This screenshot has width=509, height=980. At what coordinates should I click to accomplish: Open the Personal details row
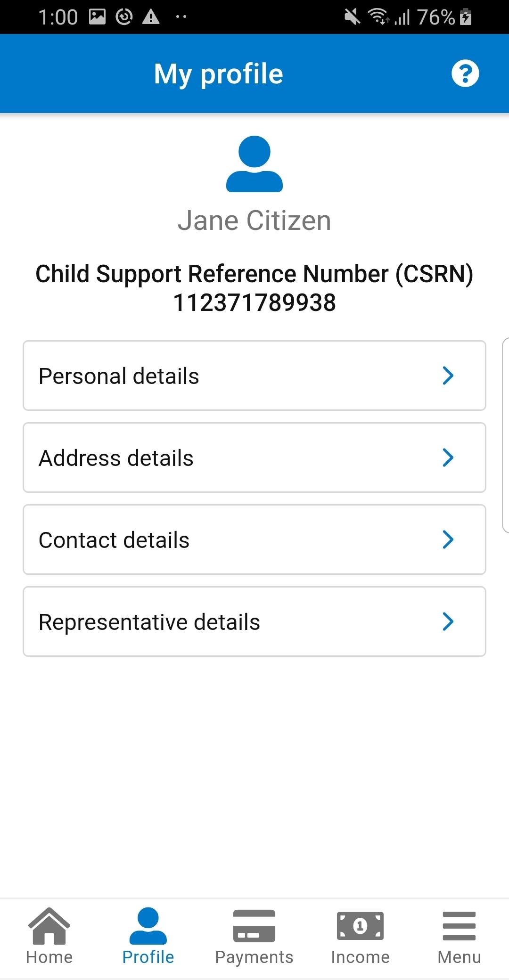[254, 376]
